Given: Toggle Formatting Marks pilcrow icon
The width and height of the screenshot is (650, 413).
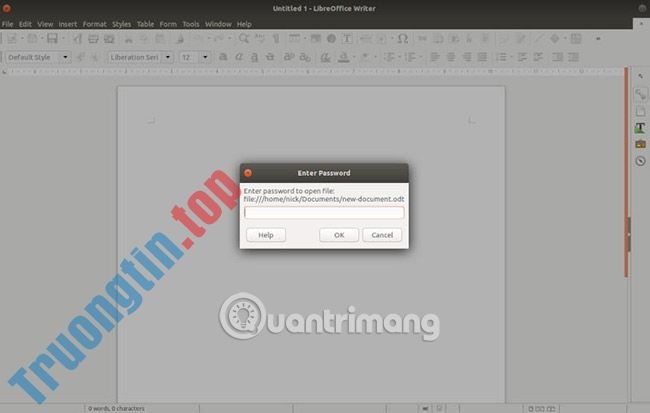Looking at the screenshot, I should [276, 39].
